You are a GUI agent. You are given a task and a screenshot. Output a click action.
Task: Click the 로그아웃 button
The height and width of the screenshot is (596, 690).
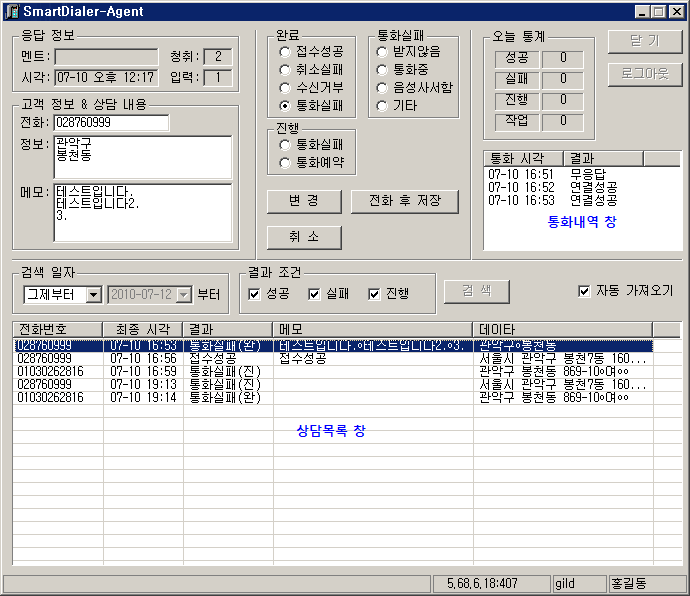[x=645, y=74]
